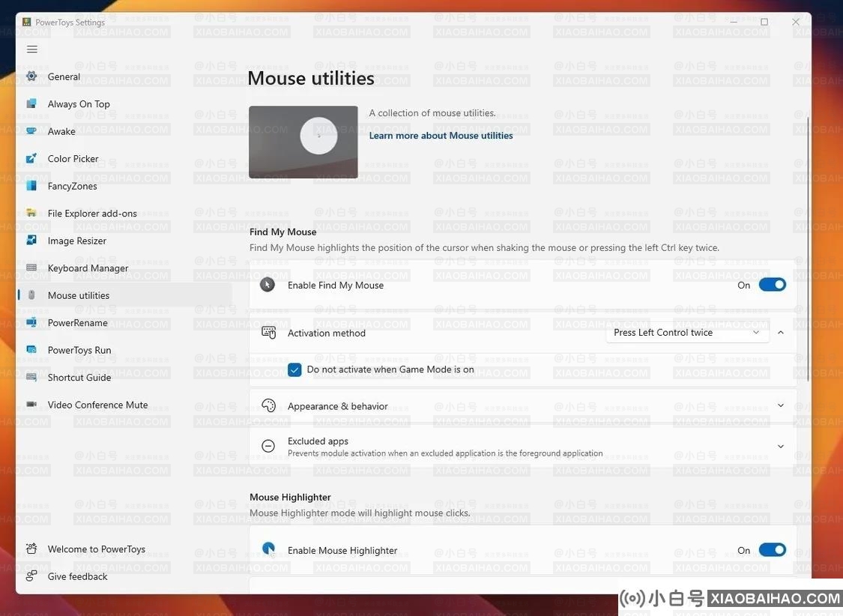Open Color Picker settings
Screen dimensions: 843x616
[x=124, y=159]
